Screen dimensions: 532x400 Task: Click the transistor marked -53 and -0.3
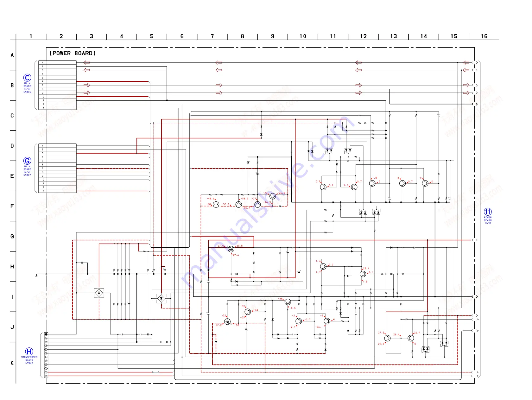click(x=288, y=302)
